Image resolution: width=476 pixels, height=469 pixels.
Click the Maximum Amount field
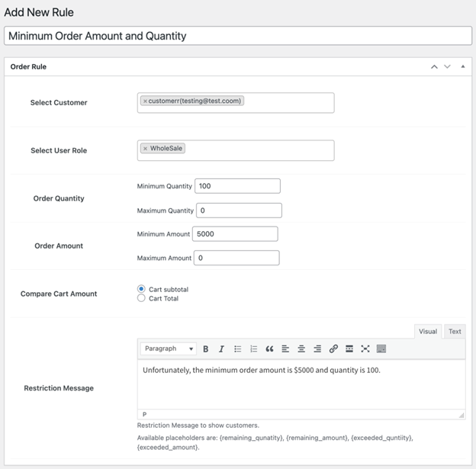(x=236, y=258)
